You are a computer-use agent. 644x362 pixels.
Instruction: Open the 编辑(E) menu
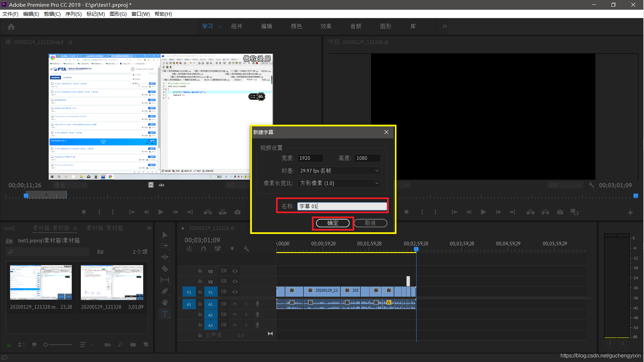tap(31, 14)
